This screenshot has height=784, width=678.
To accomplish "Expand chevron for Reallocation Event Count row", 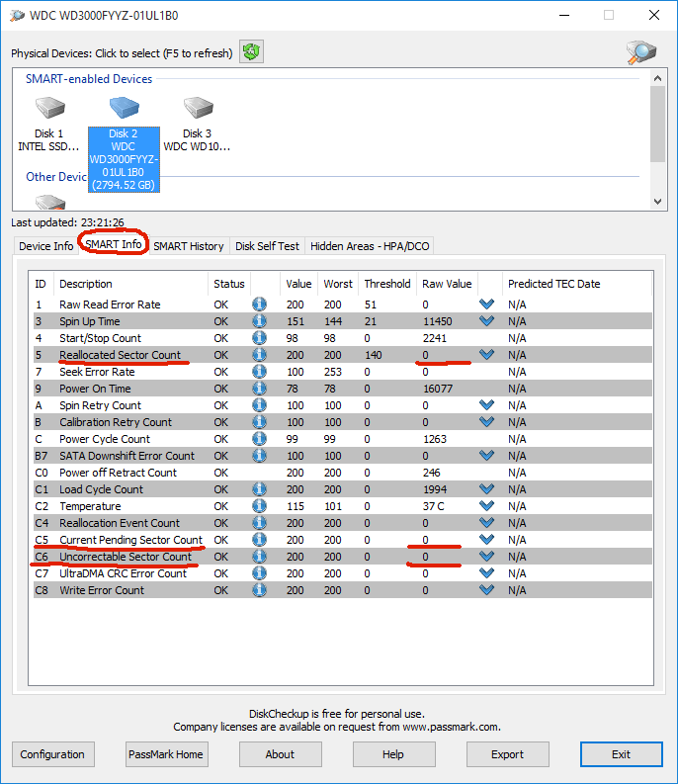I will (x=486, y=523).
